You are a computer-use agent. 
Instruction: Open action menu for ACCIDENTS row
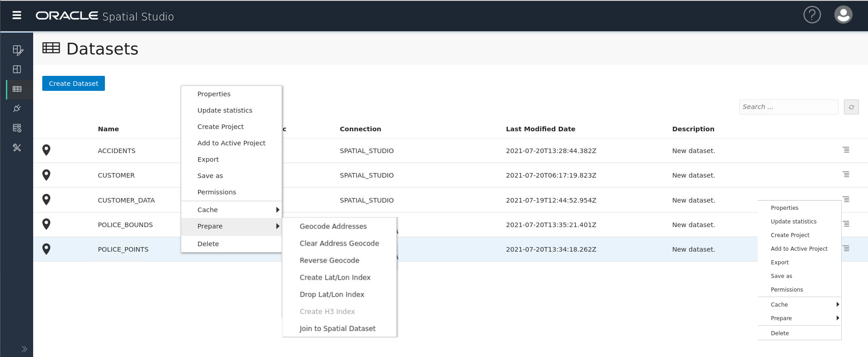[846, 150]
